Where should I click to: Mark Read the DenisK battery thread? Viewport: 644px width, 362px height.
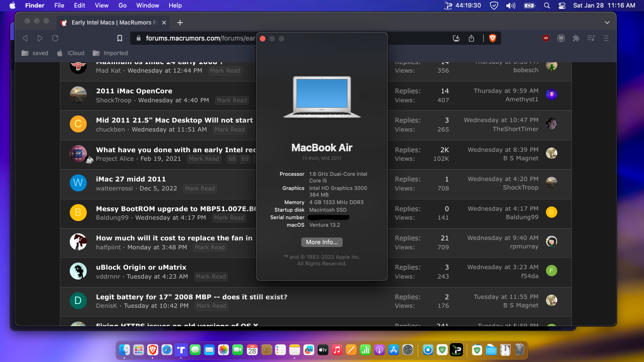pos(212,306)
